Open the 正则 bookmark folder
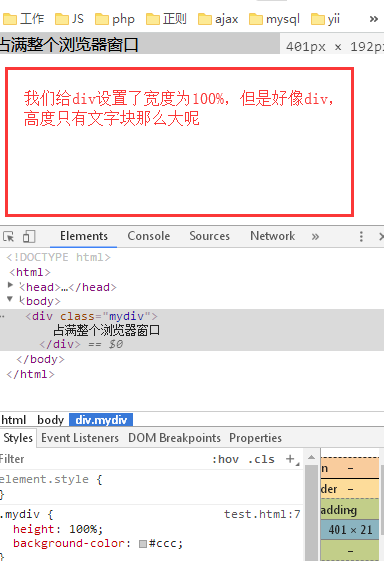The image size is (384, 561). point(166,19)
